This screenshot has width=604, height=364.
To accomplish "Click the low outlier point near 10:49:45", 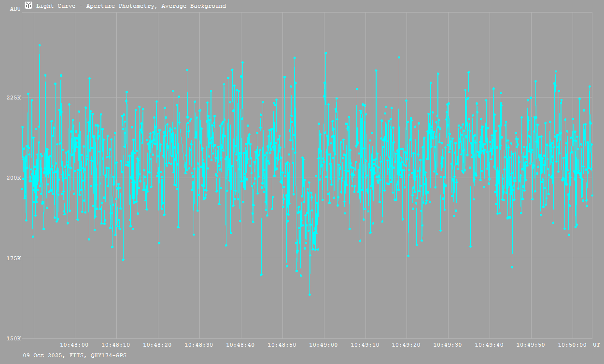I will click(x=512, y=267).
